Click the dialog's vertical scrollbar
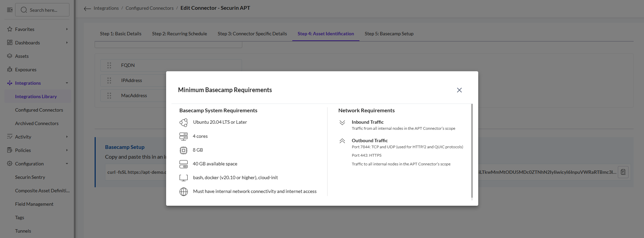This screenshot has height=238, width=644. coord(472,151)
